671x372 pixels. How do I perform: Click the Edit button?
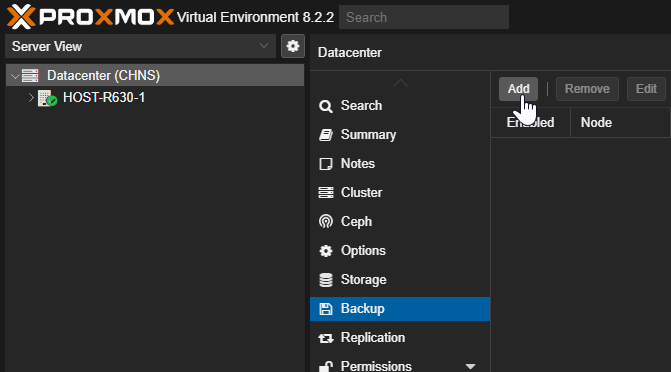pyautogui.click(x=646, y=89)
